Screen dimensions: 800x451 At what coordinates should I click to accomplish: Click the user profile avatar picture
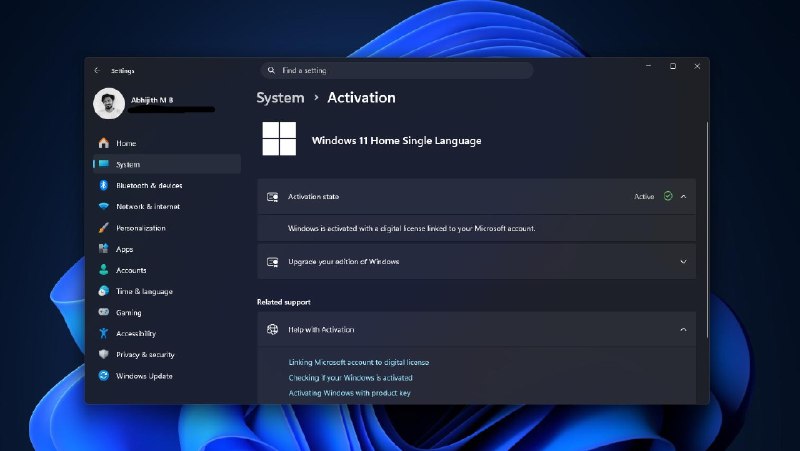(x=109, y=104)
